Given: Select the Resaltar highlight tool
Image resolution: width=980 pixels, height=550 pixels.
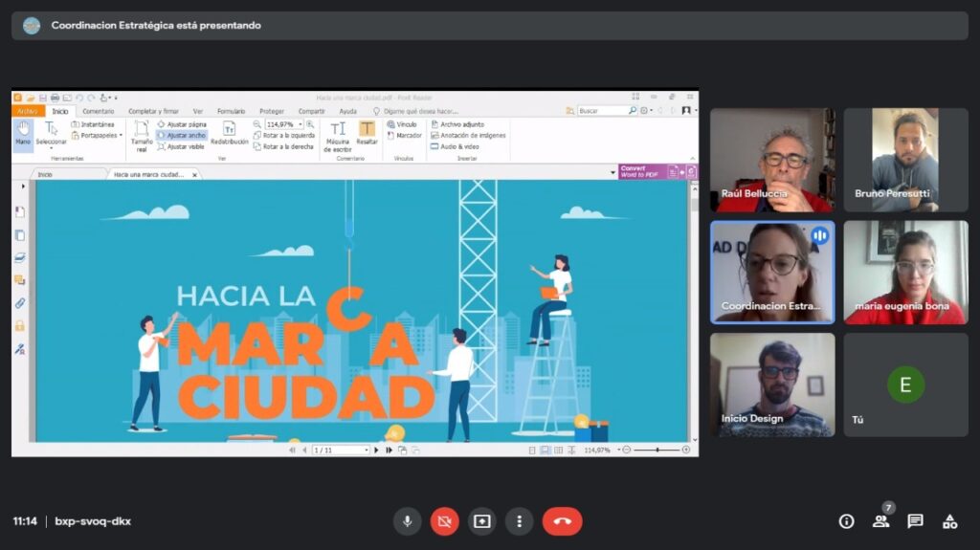Looking at the screenshot, I should (x=367, y=133).
